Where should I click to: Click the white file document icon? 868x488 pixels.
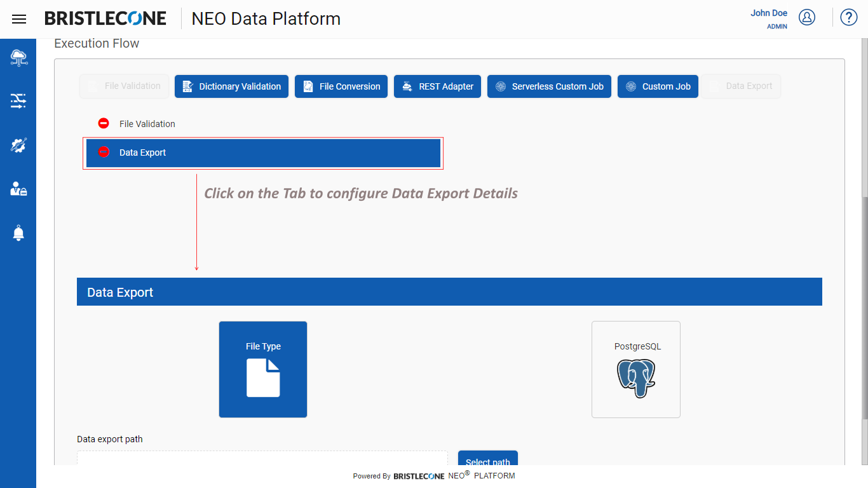263,378
